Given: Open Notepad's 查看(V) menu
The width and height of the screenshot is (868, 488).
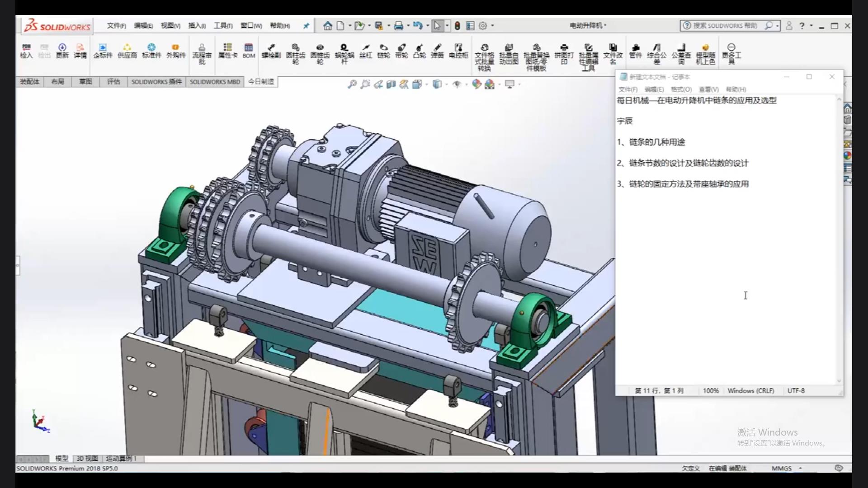Looking at the screenshot, I should pos(708,89).
